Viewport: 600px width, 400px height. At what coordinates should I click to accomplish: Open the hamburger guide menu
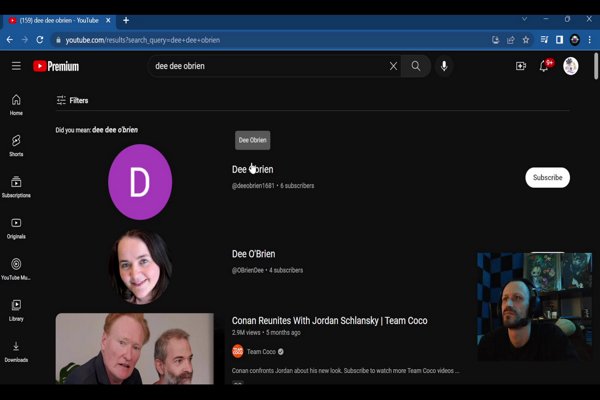(x=16, y=66)
